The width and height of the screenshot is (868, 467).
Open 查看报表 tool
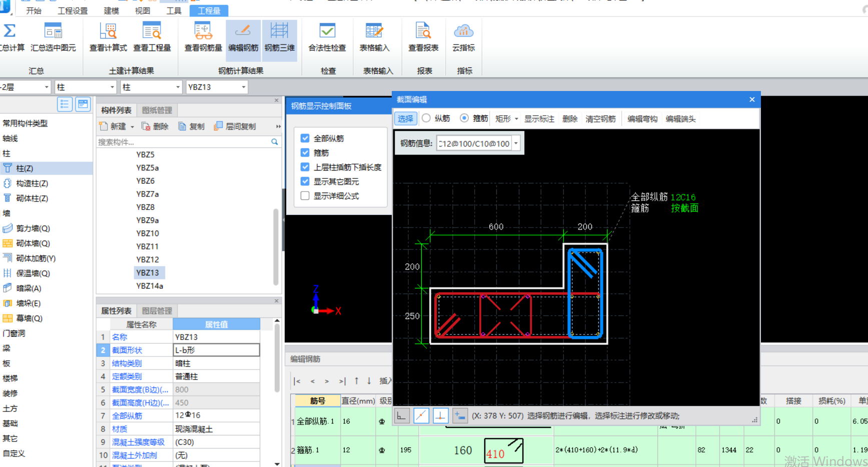423,37
